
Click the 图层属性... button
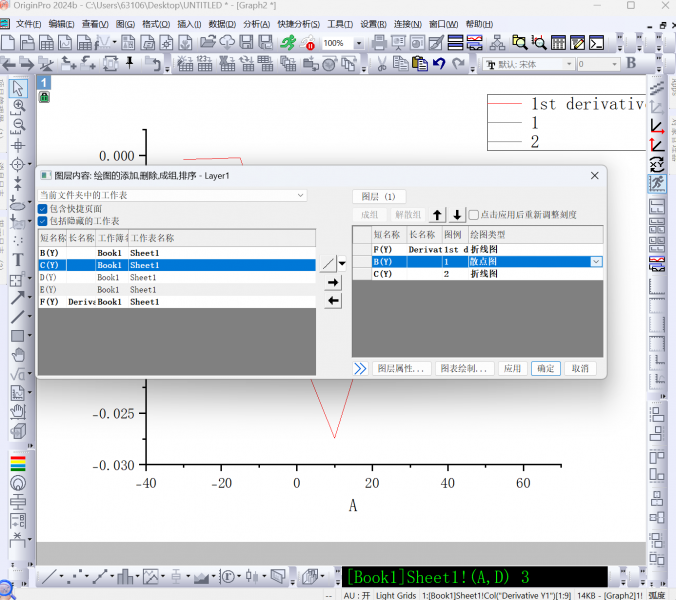click(x=401, y=369)
